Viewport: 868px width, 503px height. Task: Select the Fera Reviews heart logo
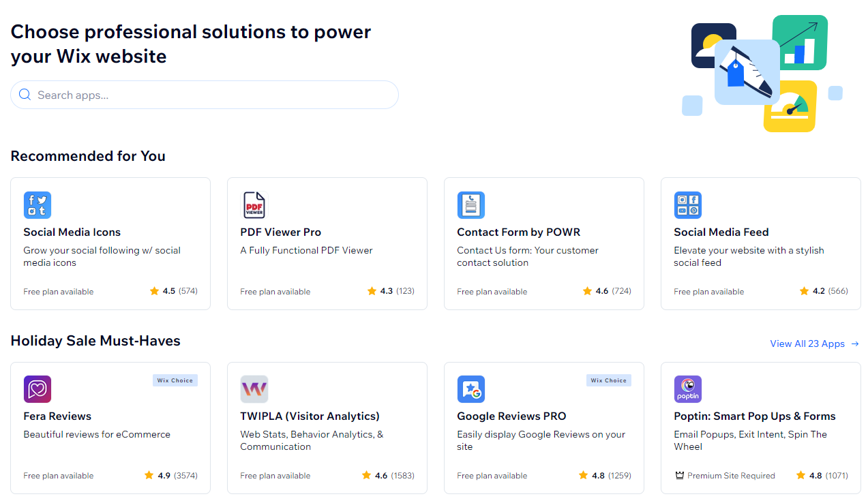[x=37, y=388]
